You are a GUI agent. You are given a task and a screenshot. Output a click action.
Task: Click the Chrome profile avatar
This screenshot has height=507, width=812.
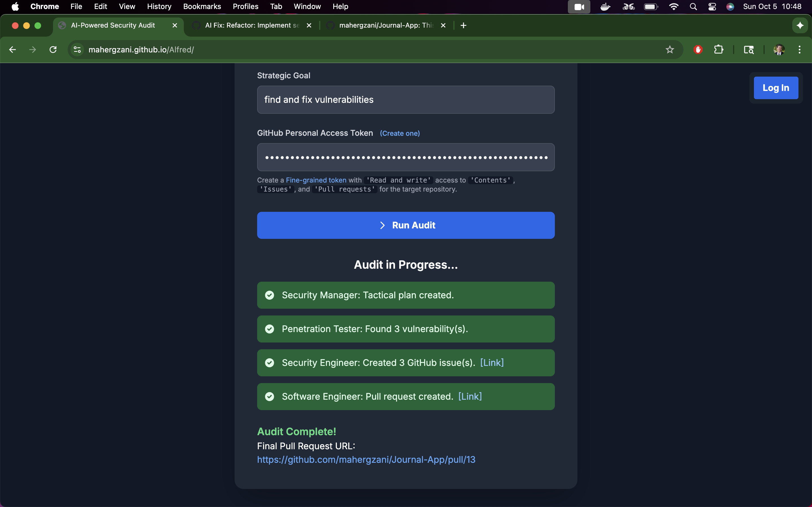point(779,50)
